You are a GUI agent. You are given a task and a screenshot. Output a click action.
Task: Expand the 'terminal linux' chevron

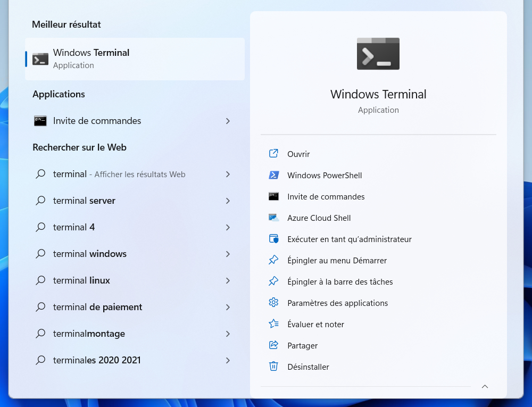pos(228,280)
